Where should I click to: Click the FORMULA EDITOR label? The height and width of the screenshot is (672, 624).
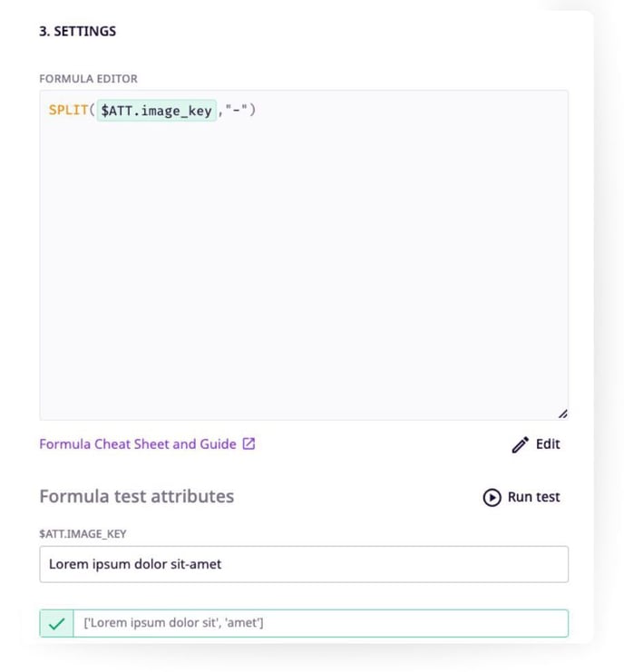click(x=88, y=79)
